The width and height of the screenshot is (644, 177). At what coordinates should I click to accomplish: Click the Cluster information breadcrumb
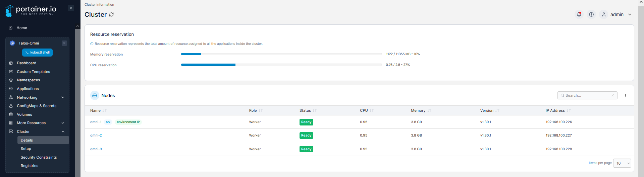click(x=99, y=4)
